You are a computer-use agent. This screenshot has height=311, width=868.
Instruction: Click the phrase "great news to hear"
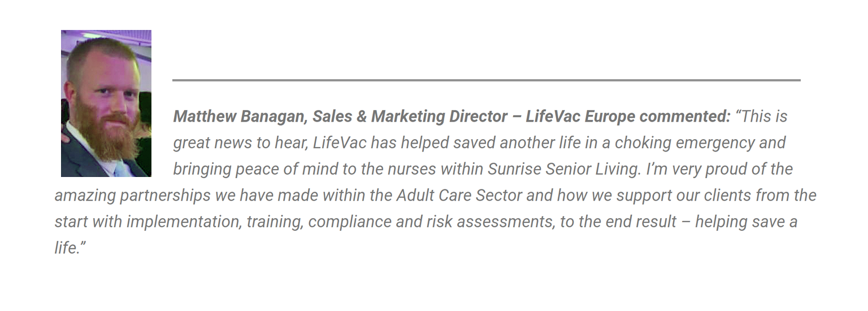coord(240,142)
